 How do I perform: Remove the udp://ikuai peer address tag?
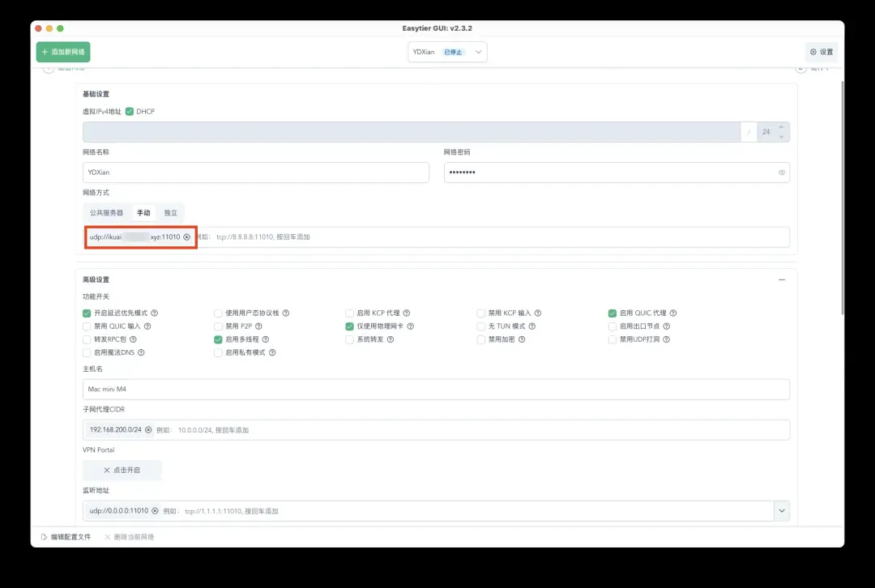tap(186, 237)
